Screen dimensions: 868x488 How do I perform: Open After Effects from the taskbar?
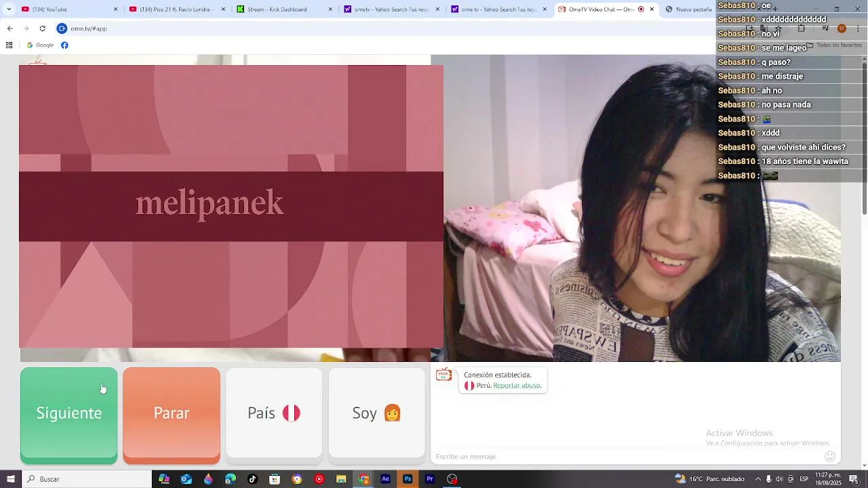click(385, 479)
